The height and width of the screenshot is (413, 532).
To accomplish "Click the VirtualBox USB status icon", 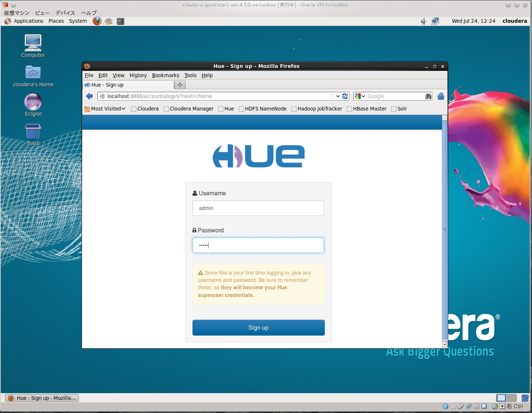I will tap(461, 406).
